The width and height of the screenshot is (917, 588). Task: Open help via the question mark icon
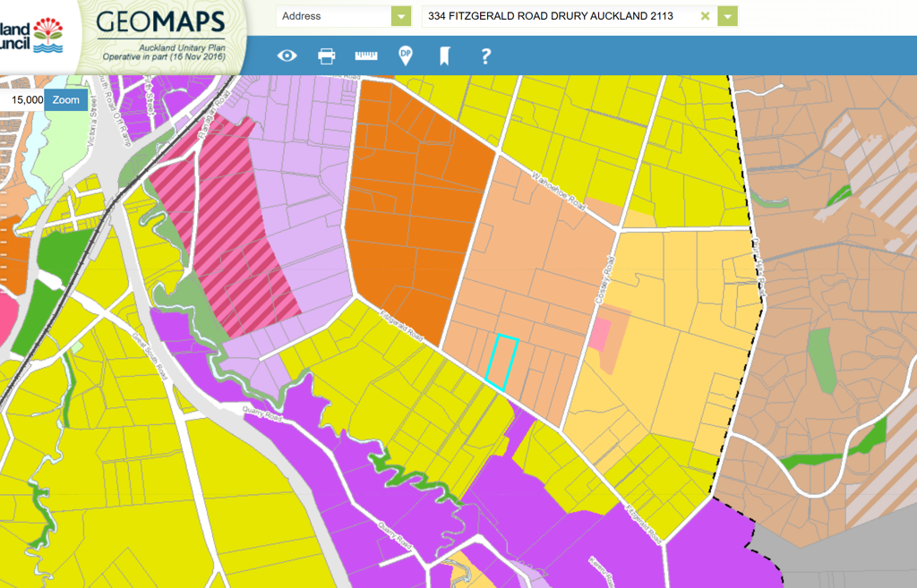pyautogui.click(x=485, y=56)
